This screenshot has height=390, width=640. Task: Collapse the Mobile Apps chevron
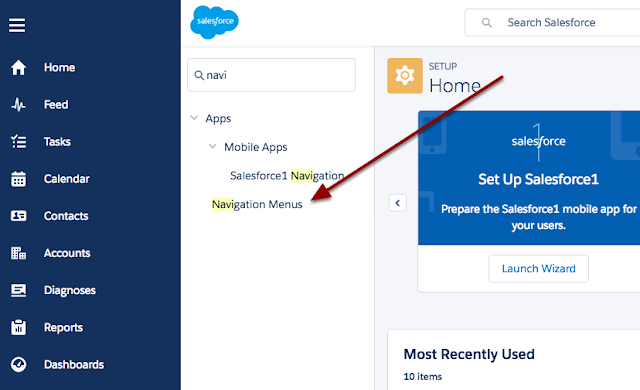click(x=213, y=146)
